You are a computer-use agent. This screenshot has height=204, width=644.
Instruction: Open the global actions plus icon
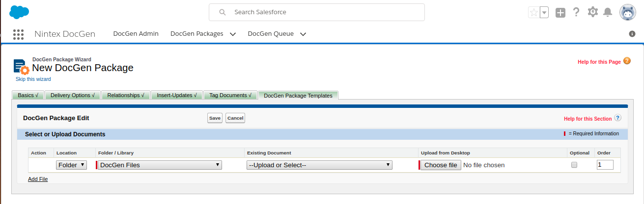(x=560, y=12)
